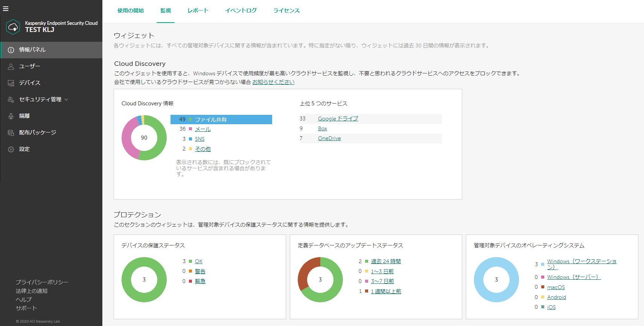Open デバイス in the sidebar

[x=51, y=83]
